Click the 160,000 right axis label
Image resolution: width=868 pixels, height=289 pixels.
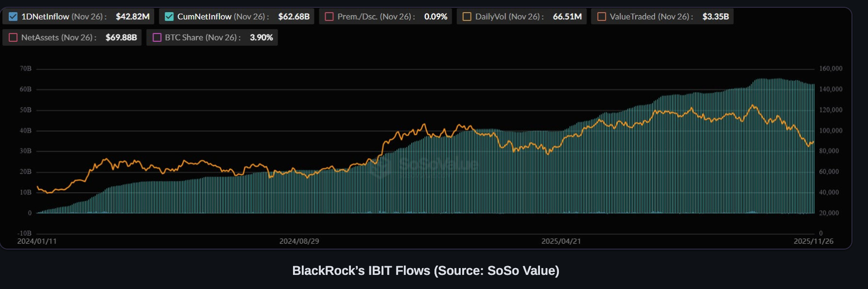click(x=831, y=69)
